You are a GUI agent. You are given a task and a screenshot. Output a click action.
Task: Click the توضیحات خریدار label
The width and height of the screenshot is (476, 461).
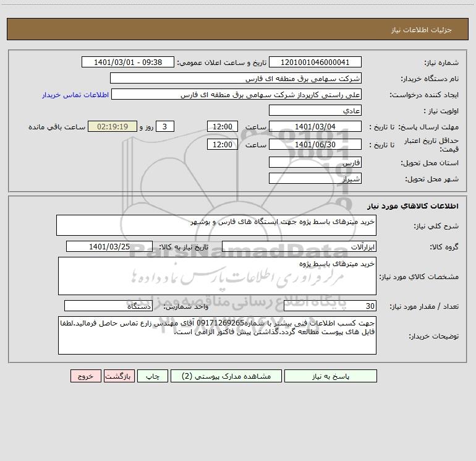point(434,336)
